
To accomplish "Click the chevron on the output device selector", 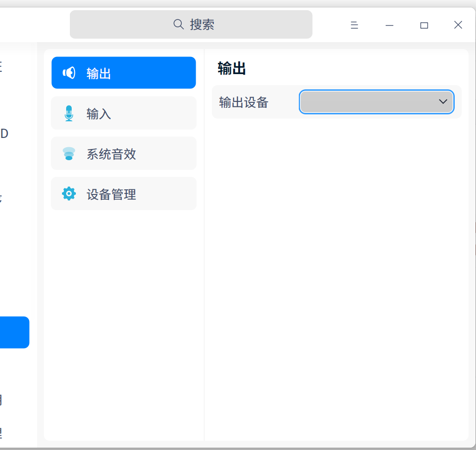I will tap(443, 102).
